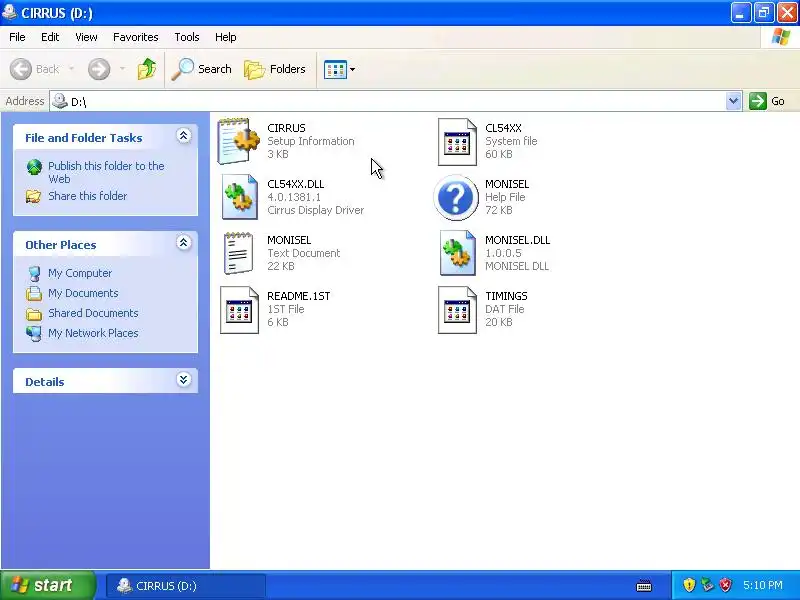
Task: Click the Share this folder icon
Action: click(x=34, y=196)
